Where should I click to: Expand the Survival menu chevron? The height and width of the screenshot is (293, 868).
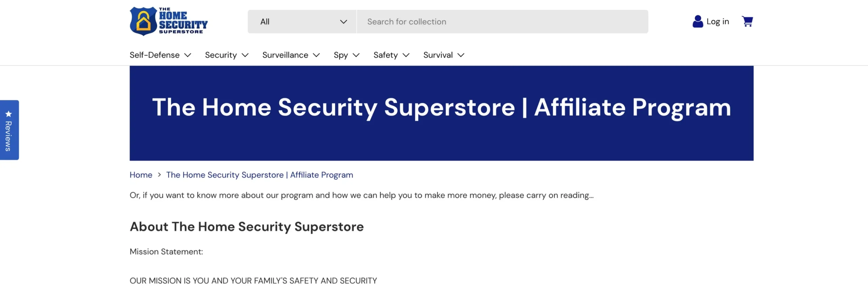(461, 55)
